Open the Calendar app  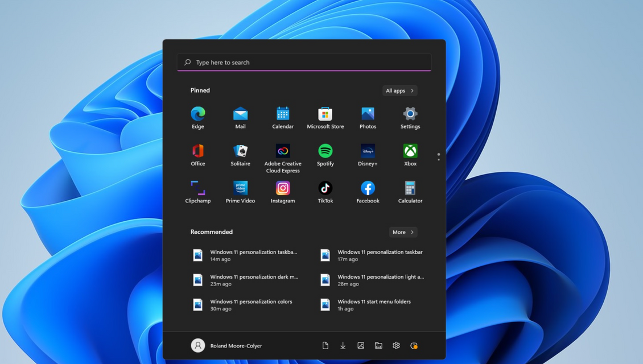(283, 118)
